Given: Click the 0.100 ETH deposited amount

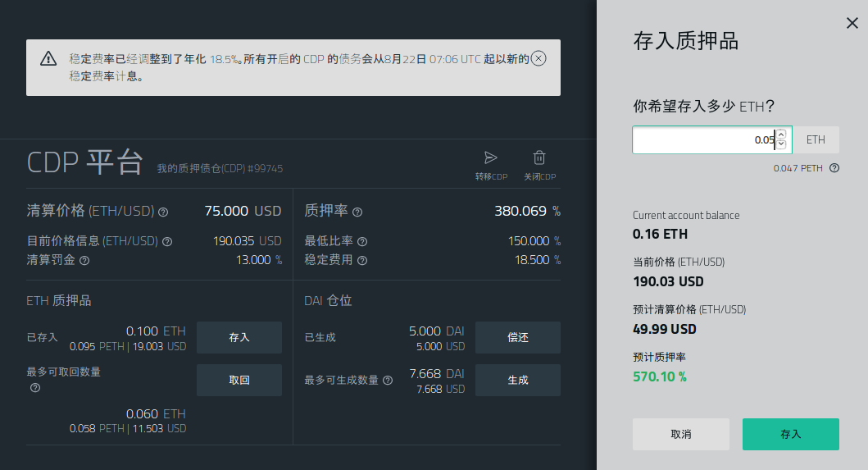Looking at the screenshot, I should 156,331.
